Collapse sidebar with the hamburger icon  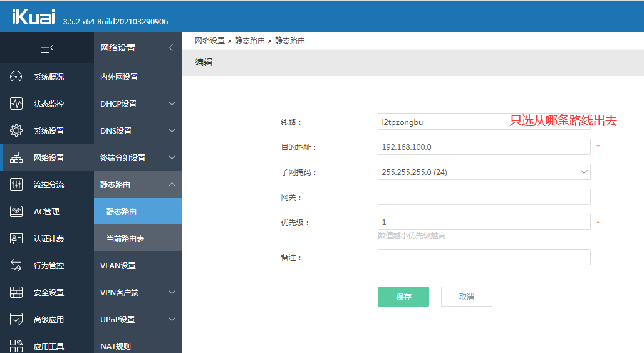pos(47,48)
